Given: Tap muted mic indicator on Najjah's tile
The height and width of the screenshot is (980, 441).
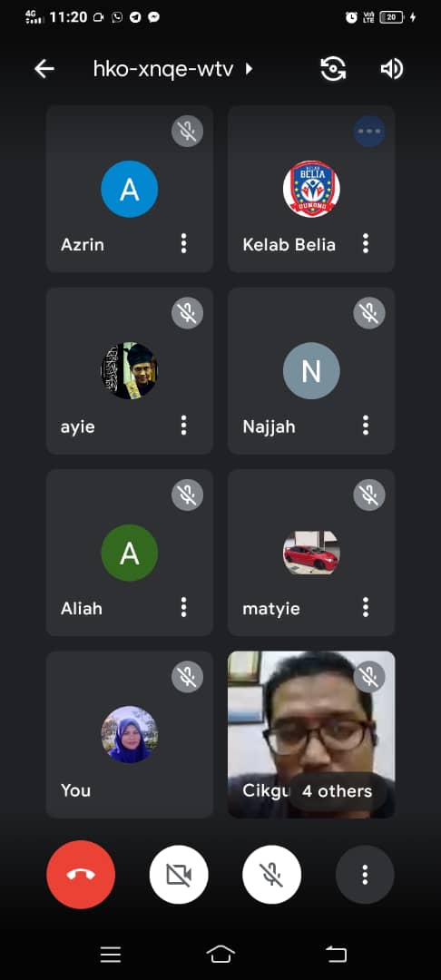Looking at the screenshot, I should (x=369, y=312).
